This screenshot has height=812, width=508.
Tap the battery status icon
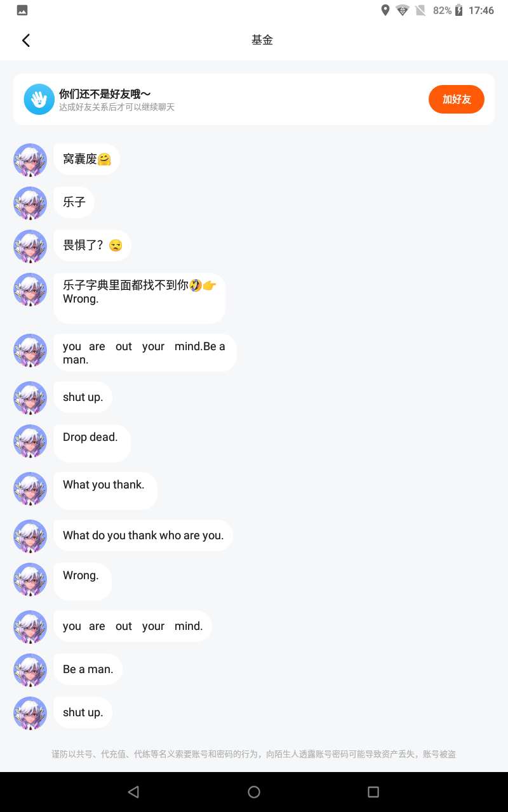pos(458,10)
